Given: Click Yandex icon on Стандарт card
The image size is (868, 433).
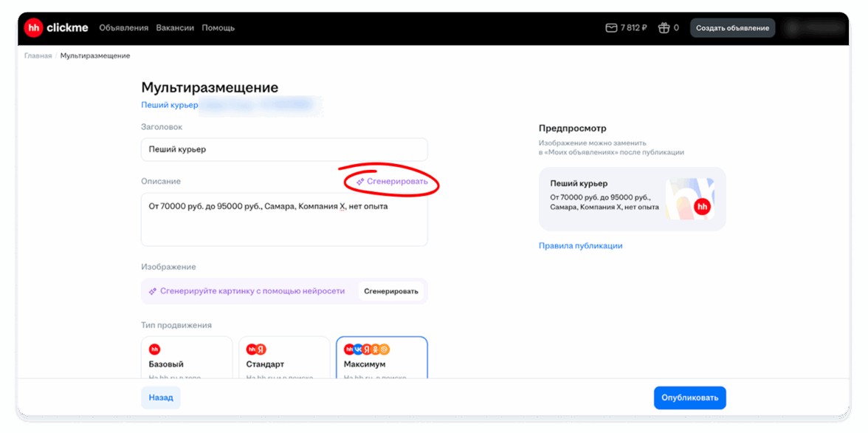Looking at the screenshot, I should point(261,350).
